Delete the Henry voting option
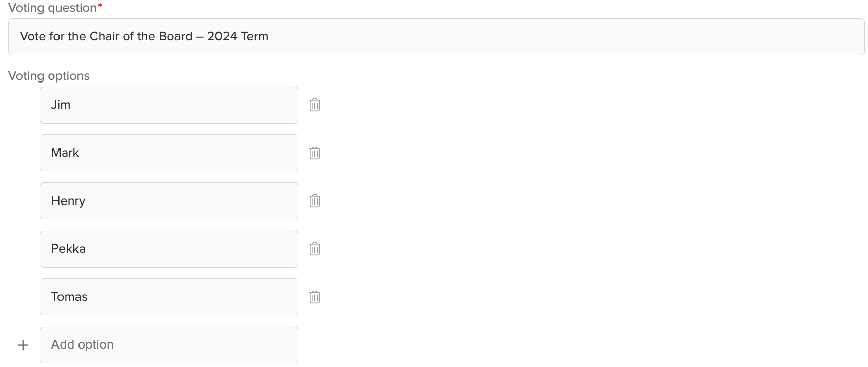The height and width of the screenshot is (367, 868). coord(314,201)
